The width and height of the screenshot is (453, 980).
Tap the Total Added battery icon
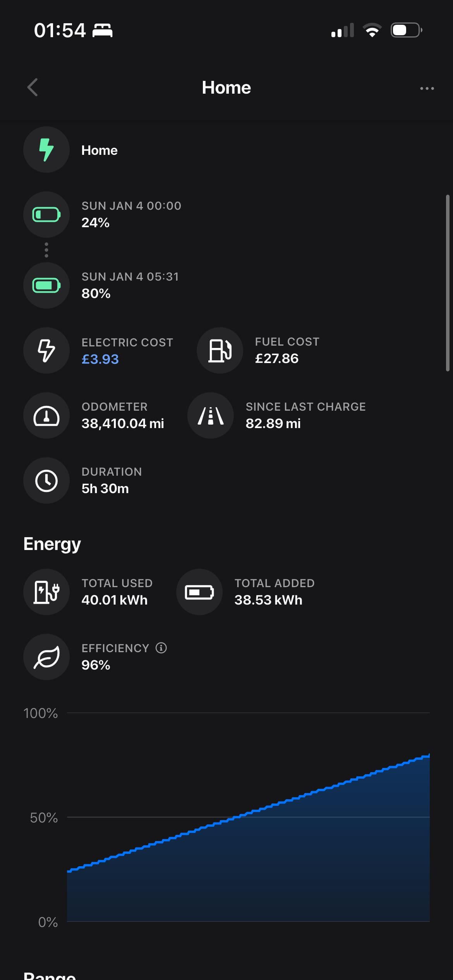pyautogui.click(x=199, y=592)
